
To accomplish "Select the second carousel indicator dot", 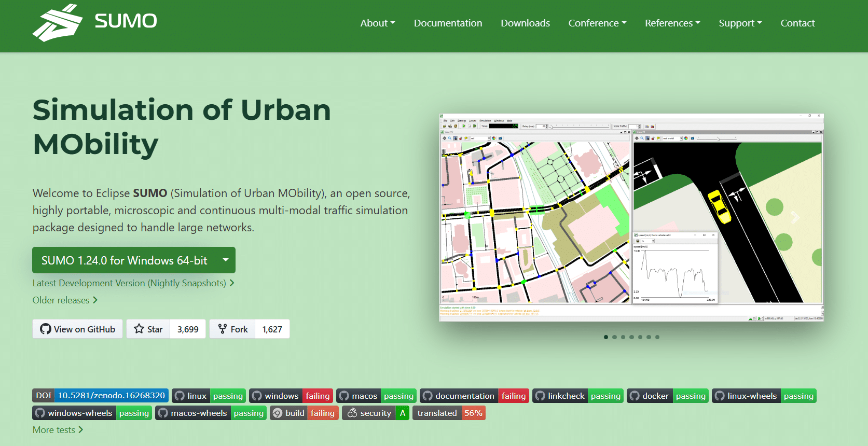I will pos(614,337).
